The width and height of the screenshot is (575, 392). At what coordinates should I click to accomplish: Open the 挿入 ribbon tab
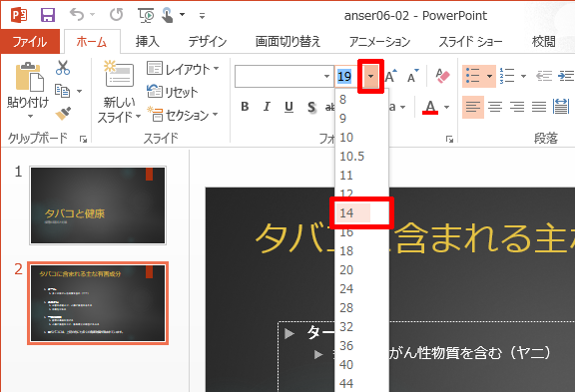point(148,42)
